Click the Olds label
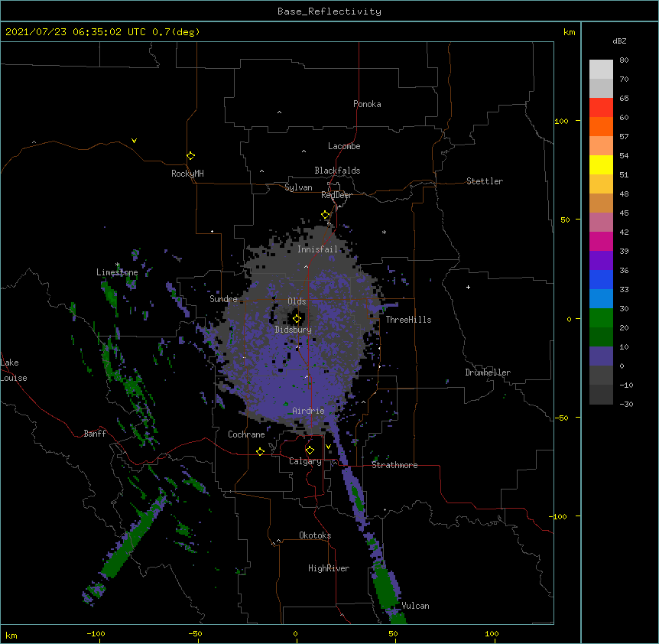Image resolution: width=659 pixels, height=644 pixels. click(297, 301)
